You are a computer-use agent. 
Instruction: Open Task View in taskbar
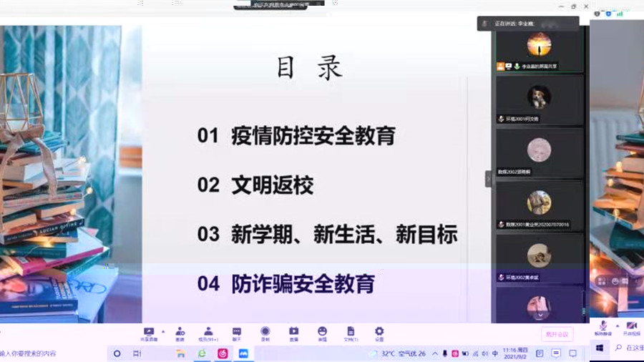click(137, 353)
